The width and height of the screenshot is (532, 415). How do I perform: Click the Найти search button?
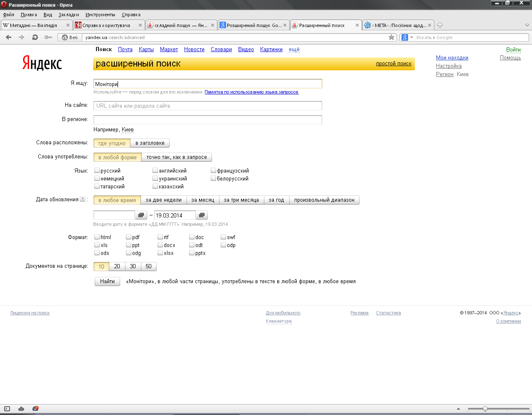[x=107, y=282]
